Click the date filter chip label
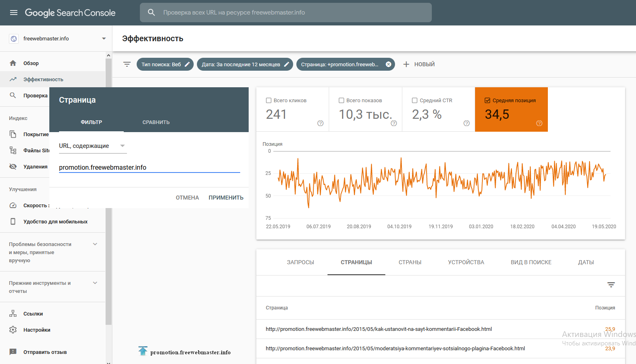The height and width of the screenshot is (364, 636). pyautogui.click(x=241, y=64)
